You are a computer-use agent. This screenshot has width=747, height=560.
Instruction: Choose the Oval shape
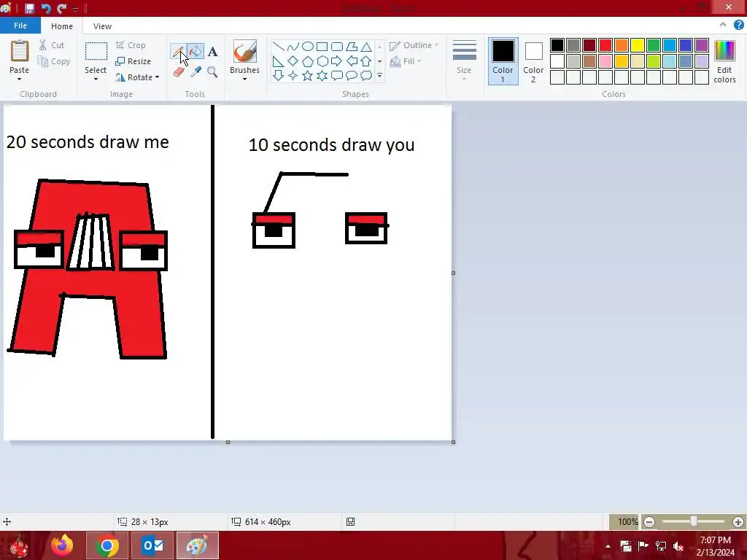pos(308,46)
